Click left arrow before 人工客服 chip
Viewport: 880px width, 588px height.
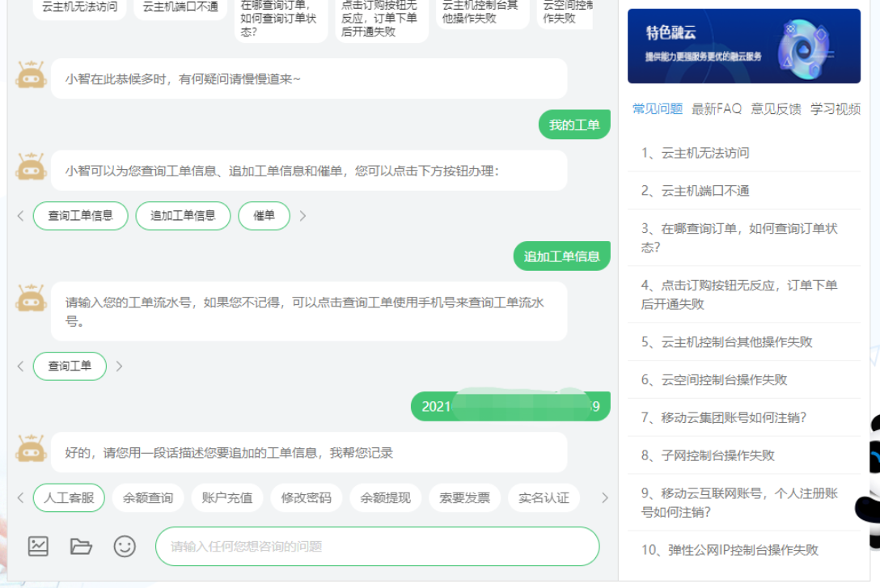point(20,498)
